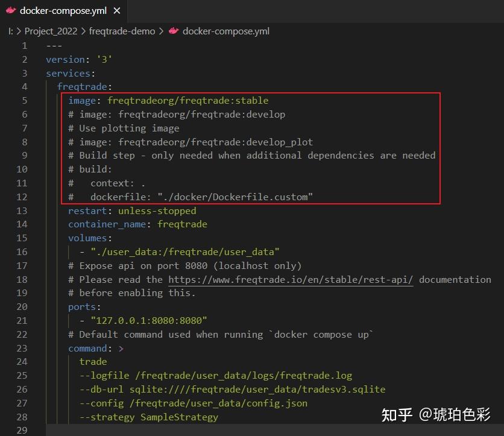The height and width of the screenshot is (436, 504).
Task: Click the docker-compose.yml breadcrumb label
Action: (226, 31)
